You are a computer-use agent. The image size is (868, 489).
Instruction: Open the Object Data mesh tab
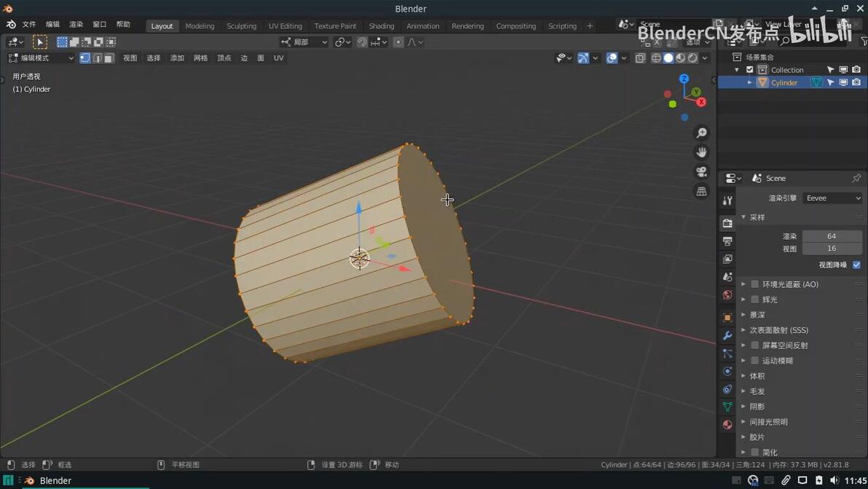coord(727,407)
